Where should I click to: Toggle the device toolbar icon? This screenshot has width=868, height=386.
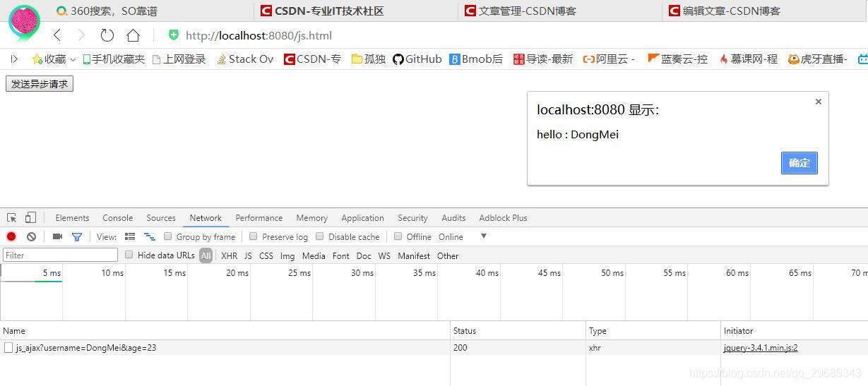[x=30, y=218]
